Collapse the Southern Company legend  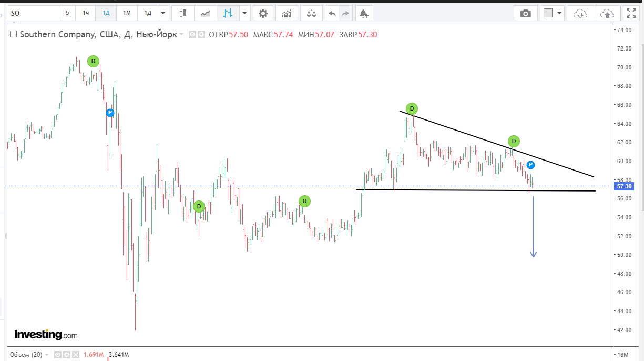coord(14,34)
